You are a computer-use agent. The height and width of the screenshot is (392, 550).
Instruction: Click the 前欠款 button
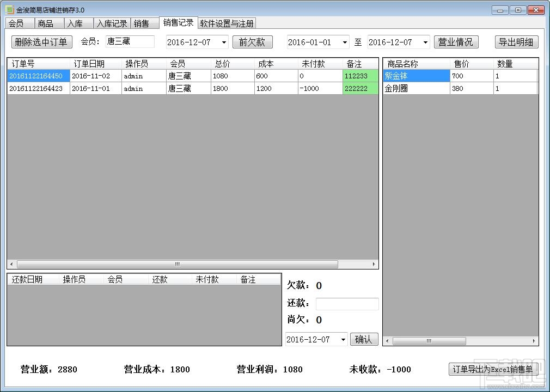pos(252,42)
